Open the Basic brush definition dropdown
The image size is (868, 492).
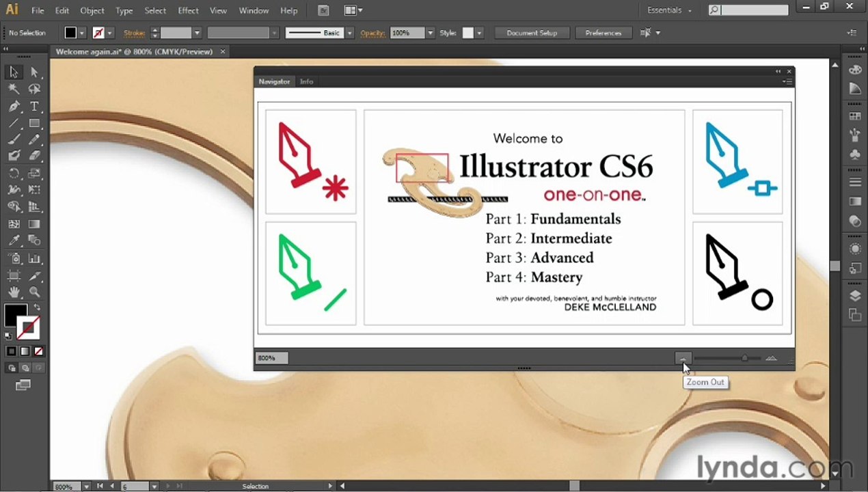(x=349, y=33)
